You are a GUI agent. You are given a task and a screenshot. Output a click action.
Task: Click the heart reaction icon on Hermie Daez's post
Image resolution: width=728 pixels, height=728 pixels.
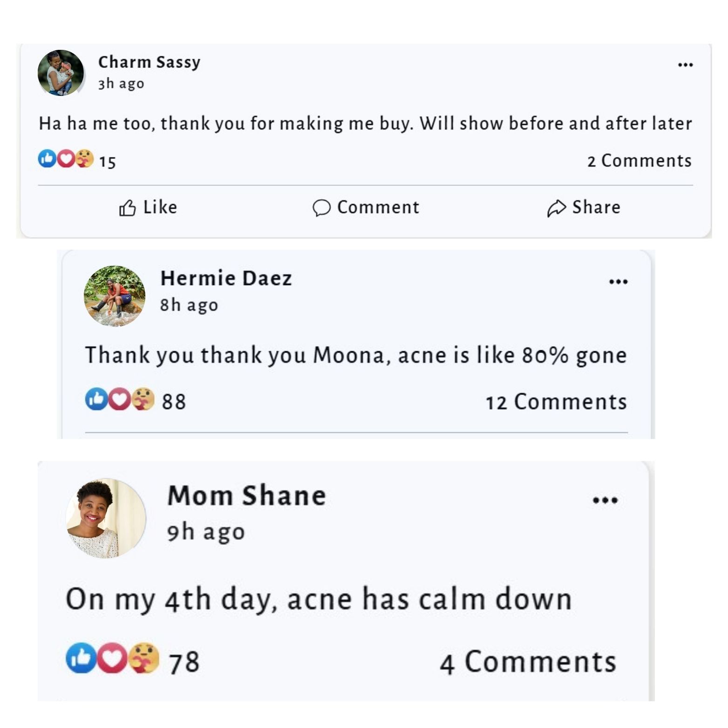click(x=120, y=399)
